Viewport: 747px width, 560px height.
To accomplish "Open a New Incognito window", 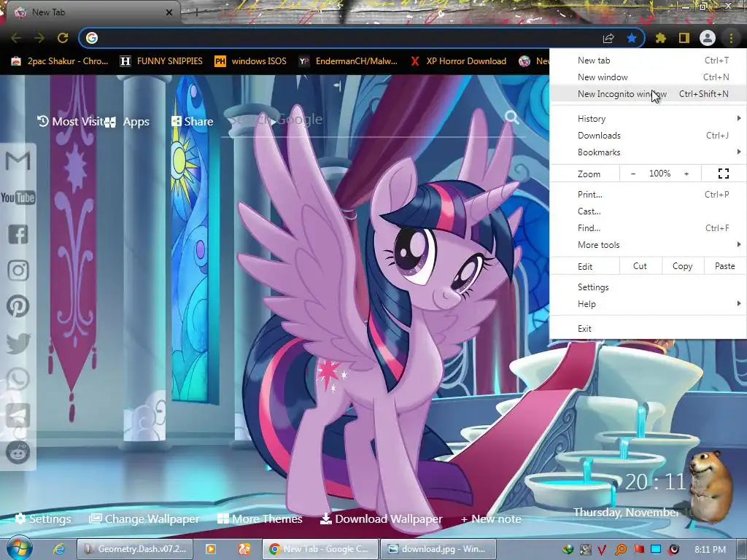I will 648,94.
